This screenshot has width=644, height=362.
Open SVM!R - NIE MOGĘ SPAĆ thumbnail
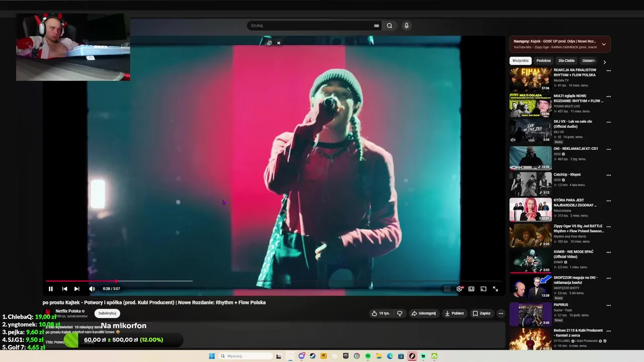[530, 260]
